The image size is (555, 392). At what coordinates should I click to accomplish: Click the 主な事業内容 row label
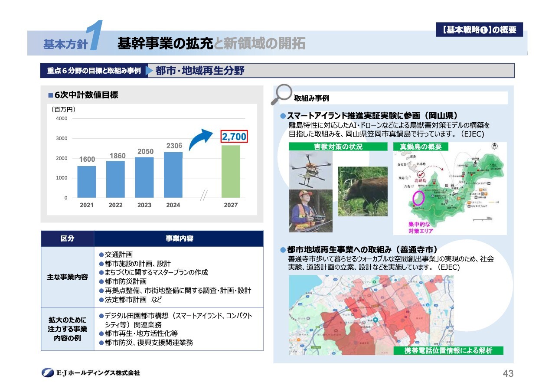click(68, 277)
